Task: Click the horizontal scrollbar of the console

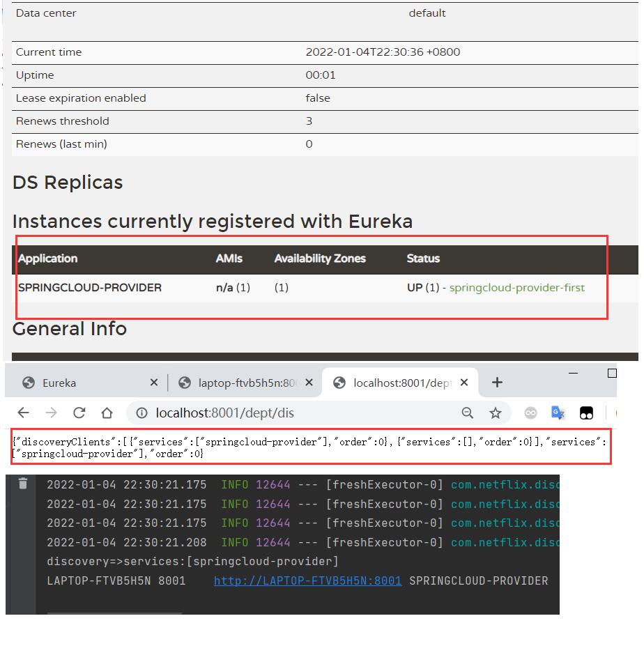Action: (x=114, y=613)
